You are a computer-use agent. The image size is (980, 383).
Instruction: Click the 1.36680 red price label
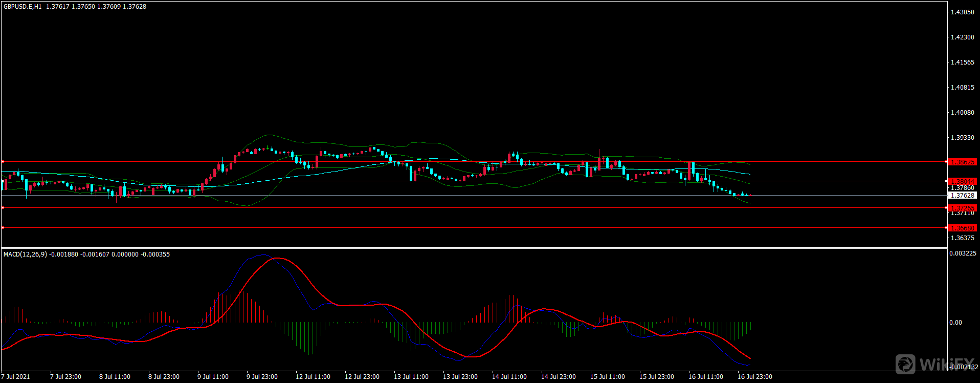click(962, 228)
